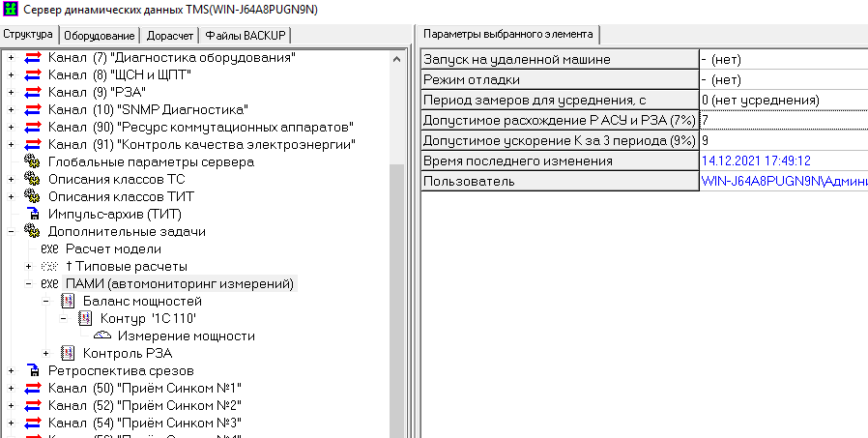Click the gauge icon of Измерение мощности
Viewport: 868px width, 438px height.
point(102,336)
